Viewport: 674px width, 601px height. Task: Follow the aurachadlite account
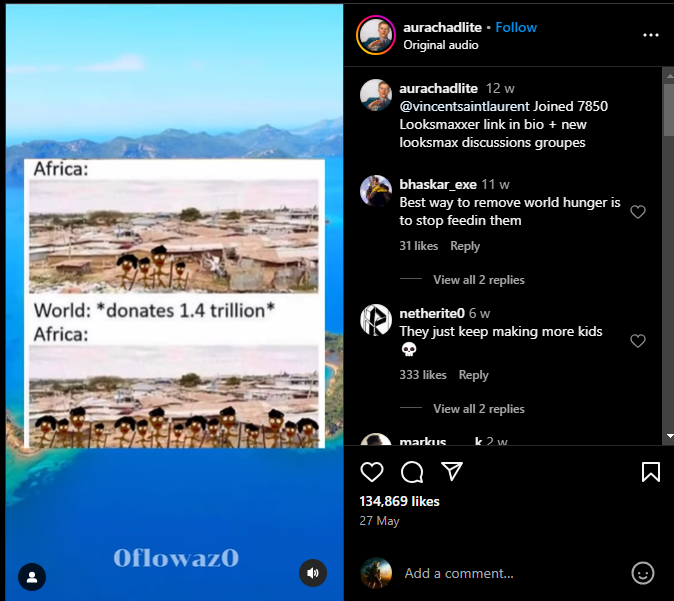point(516,27)
